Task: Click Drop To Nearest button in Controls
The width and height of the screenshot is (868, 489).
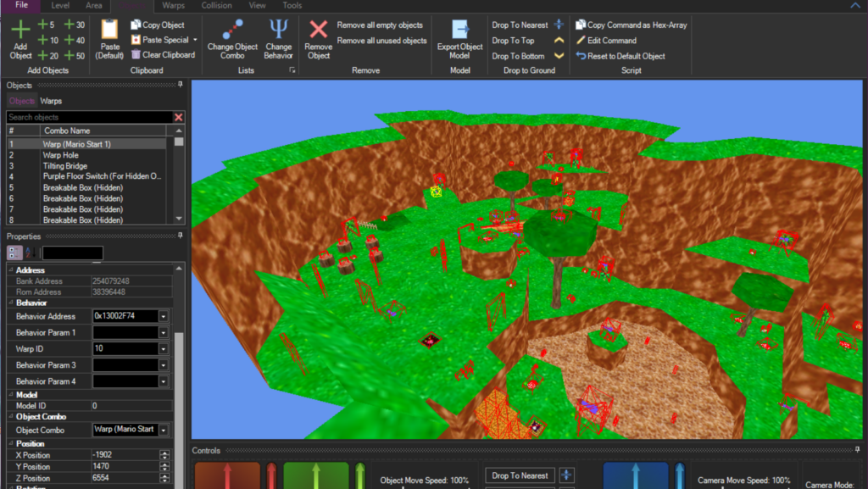Action: click(520, 475)
